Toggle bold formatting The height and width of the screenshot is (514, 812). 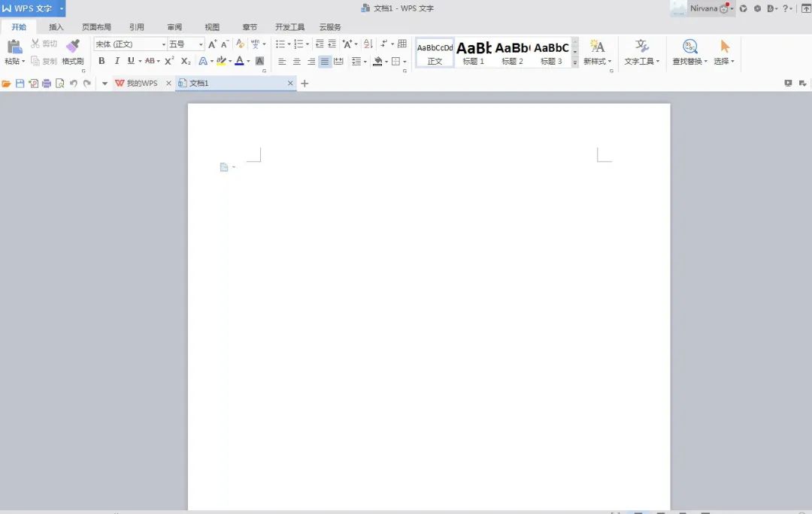pyautogui.click(x=101, y=61)
